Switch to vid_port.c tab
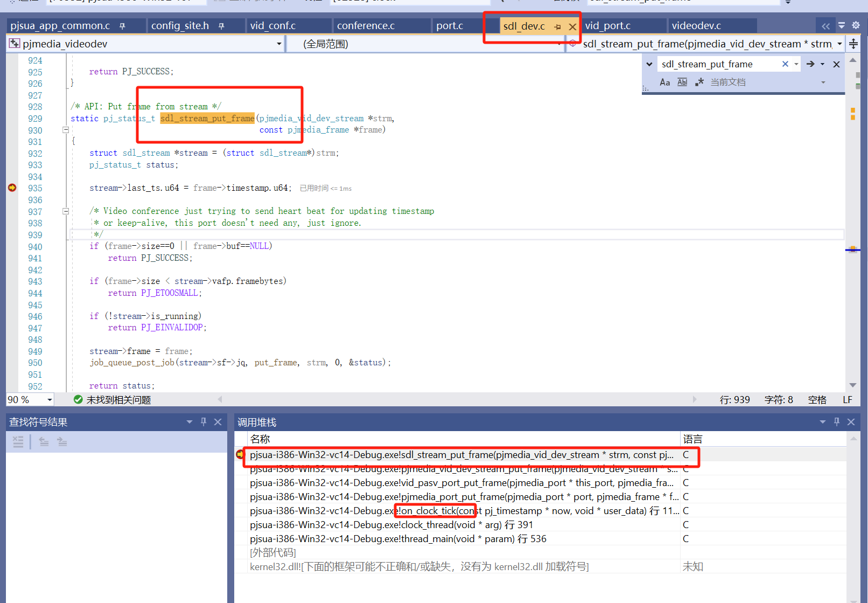 [x=607, y=26]
